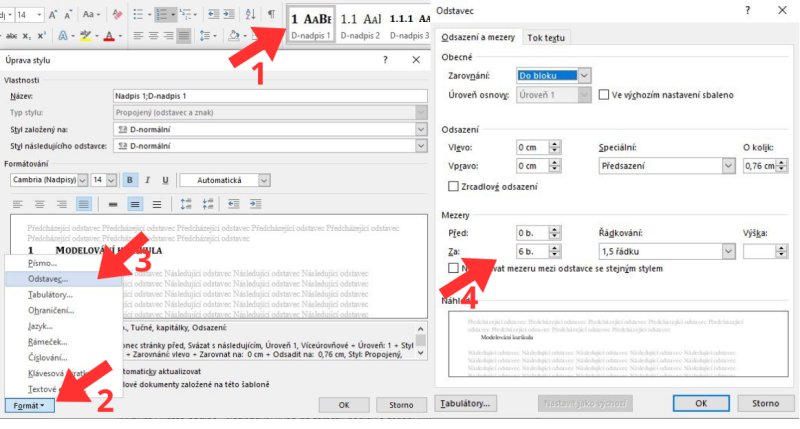Click the 'Za' spacing stepper arrows
This screenshot has width=800, height=429.
pos(555,251)
